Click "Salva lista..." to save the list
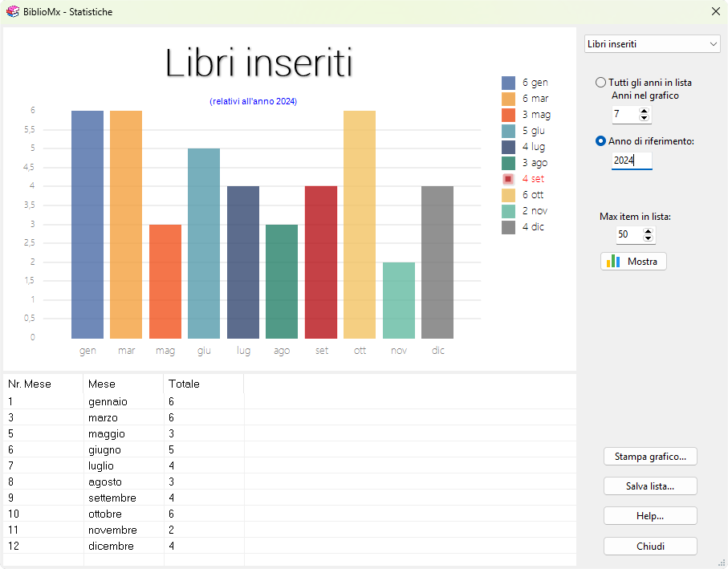728x569 pixels. tap(650, 486)
